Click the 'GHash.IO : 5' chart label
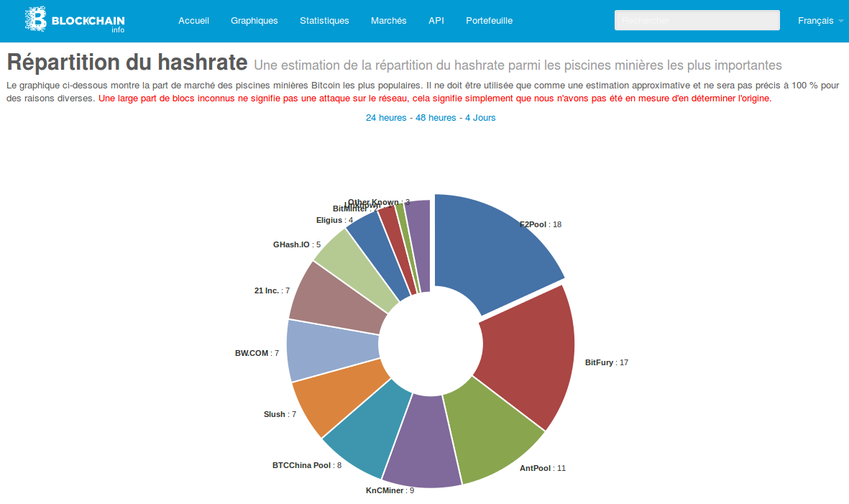Image resolution: width=849 pixels, height=504 pixels. (x=297, y=244)
